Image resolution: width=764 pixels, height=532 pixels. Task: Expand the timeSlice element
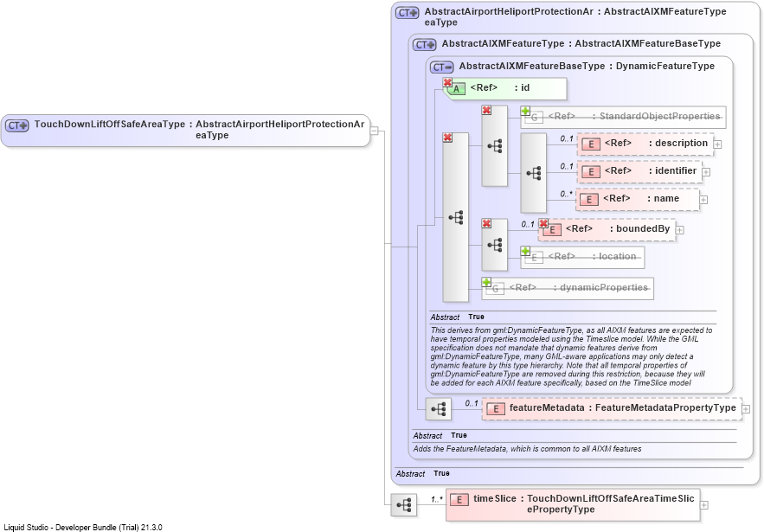704,505
